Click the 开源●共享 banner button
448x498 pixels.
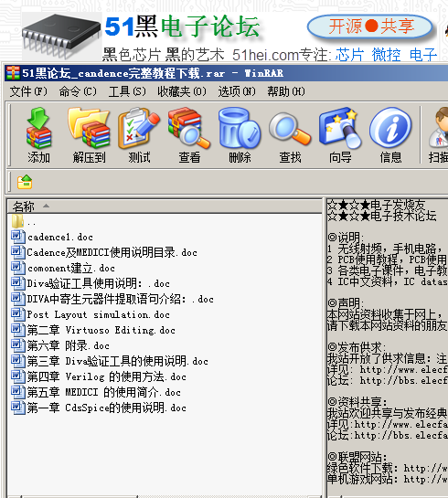[x=370, y=26]
